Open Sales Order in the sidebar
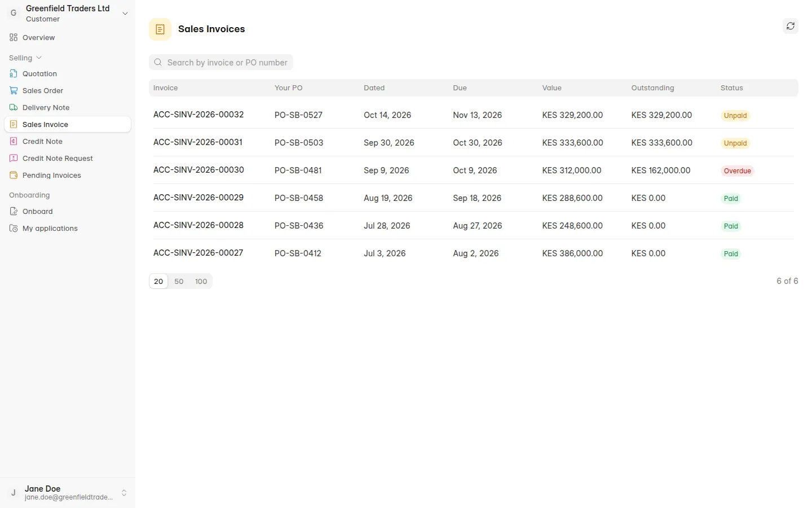Screen dimensions: 812x508 68,91
